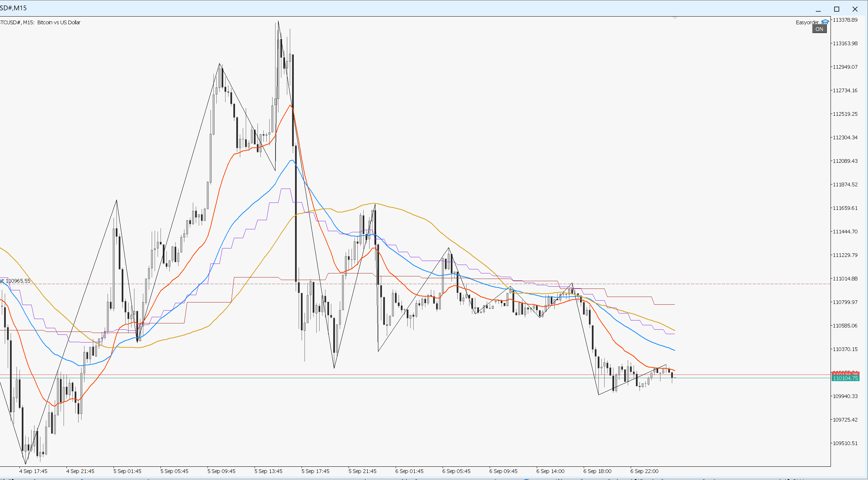The image size is (868, 480).
Task: Click the '6 Sep 09:45' time axis label
Action: (504, 471)
